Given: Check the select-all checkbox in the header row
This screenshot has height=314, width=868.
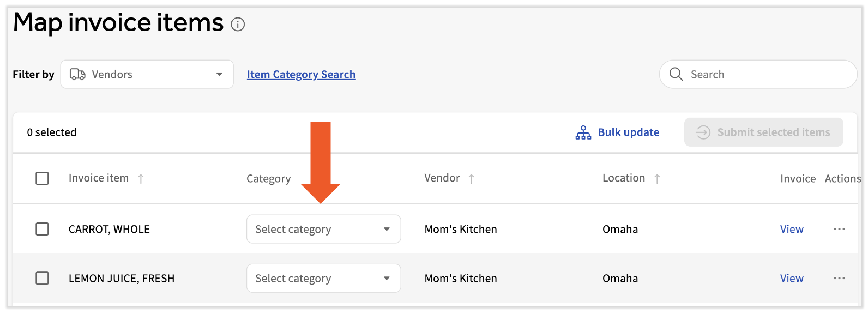Looking at the screenshot, I should (x=42, y=178).
